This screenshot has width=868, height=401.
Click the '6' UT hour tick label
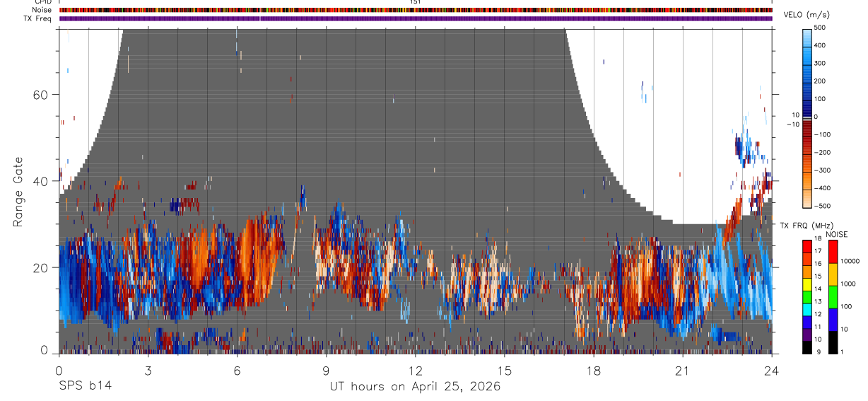pos(237,370)
